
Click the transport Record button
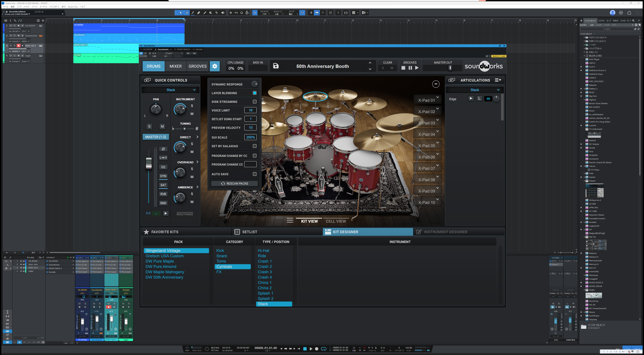(x=317, y=349)
